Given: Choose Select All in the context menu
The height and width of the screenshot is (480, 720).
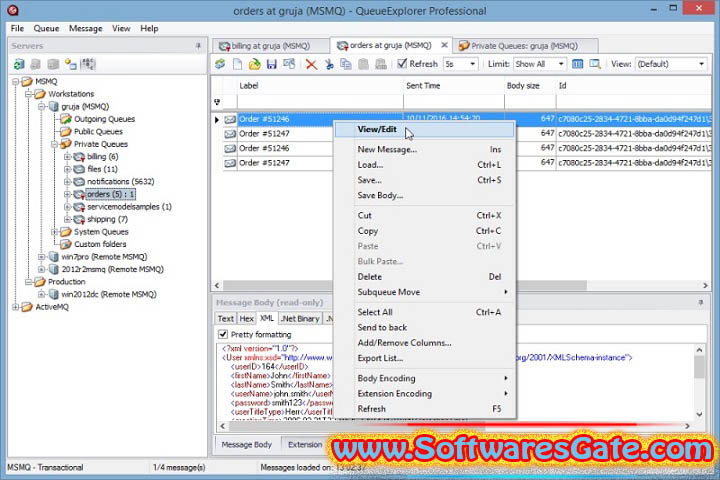Looking at the screenshot, I should 424,312.
